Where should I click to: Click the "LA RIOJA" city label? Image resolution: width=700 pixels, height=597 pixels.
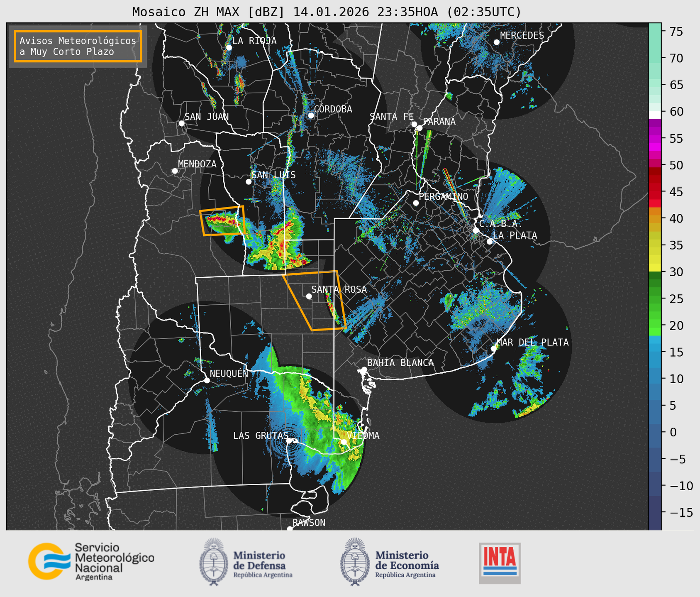(x=254, y=41)
